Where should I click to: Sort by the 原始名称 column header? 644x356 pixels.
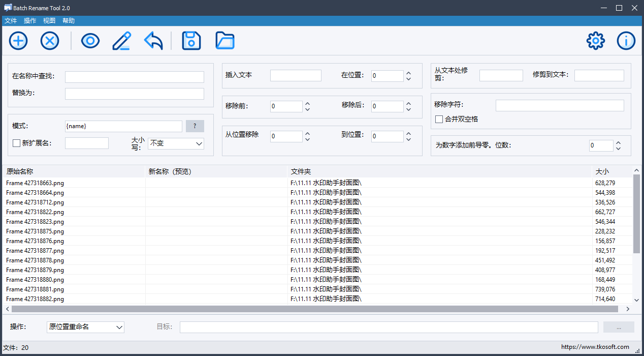tap(74, 172)
